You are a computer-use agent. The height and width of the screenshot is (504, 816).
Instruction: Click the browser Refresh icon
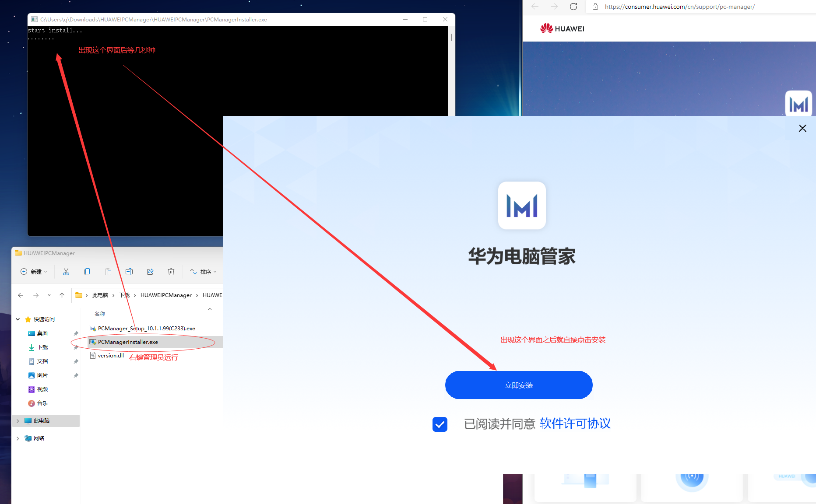(573, 7)
